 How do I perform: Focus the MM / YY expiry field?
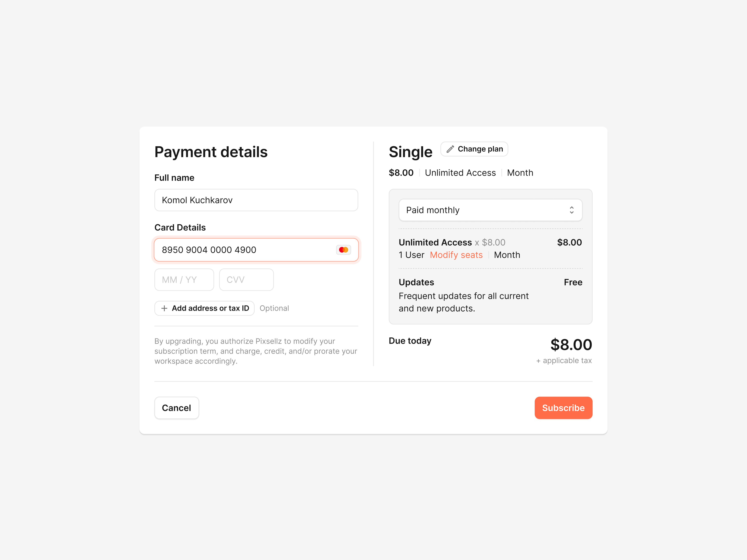(x=184, y=280)
